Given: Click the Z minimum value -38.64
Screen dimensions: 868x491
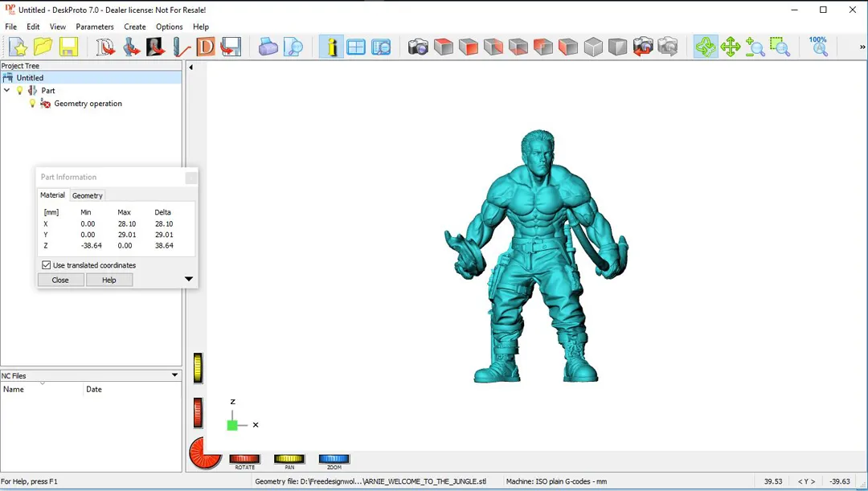Looking at the screenshot, I should 92,245.
